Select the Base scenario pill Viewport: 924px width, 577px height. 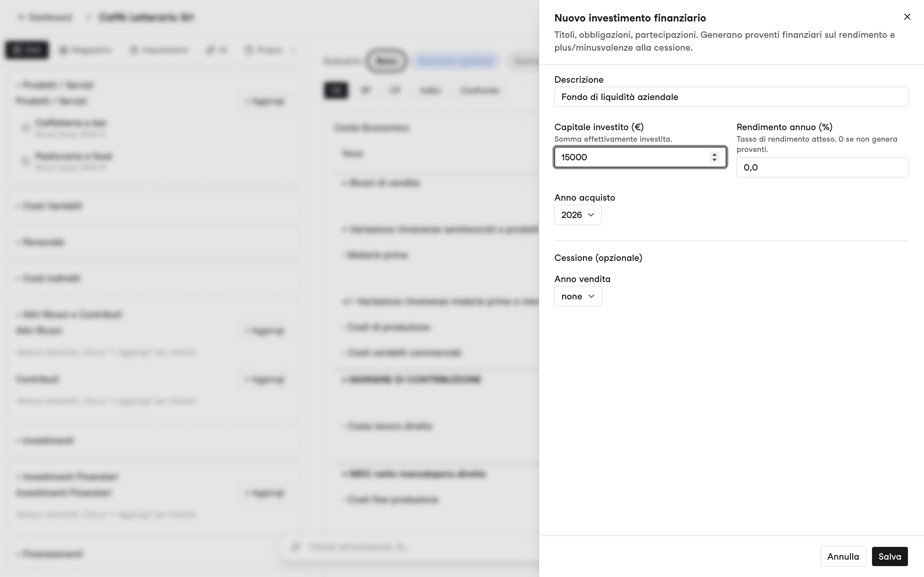tap(386, 61)
